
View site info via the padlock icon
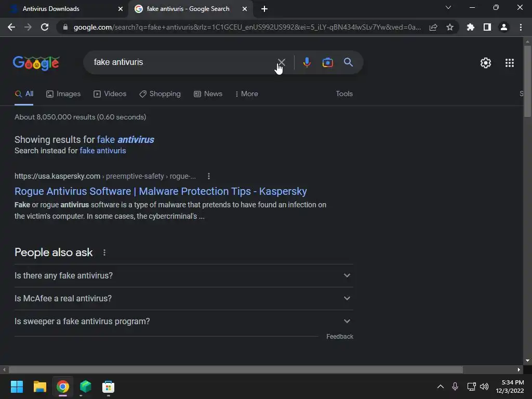pos(65,27)
